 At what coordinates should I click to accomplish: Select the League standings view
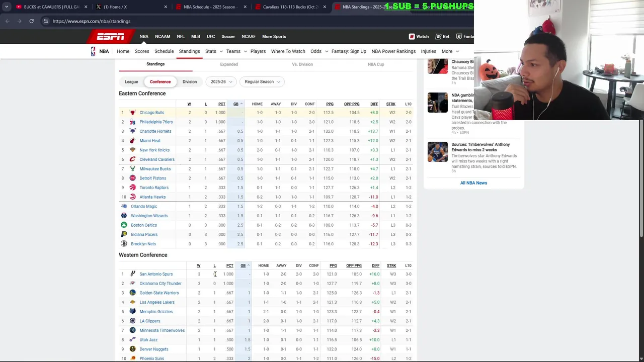point(131,81)
